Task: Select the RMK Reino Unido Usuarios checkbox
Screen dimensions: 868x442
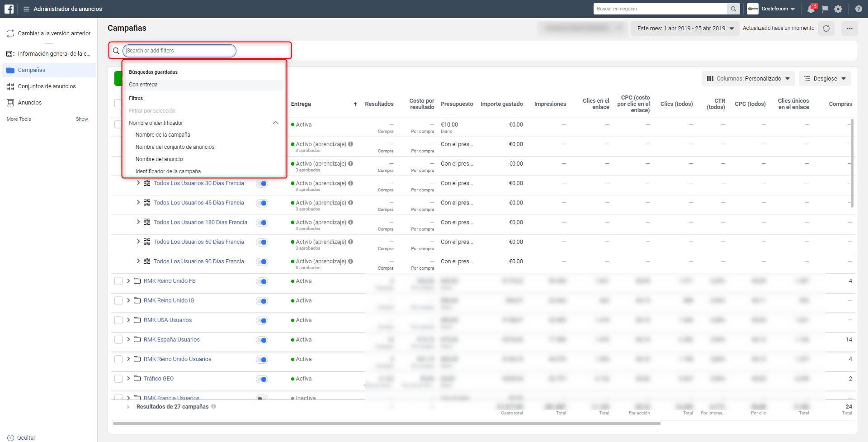Action: (x=118, y=359)
